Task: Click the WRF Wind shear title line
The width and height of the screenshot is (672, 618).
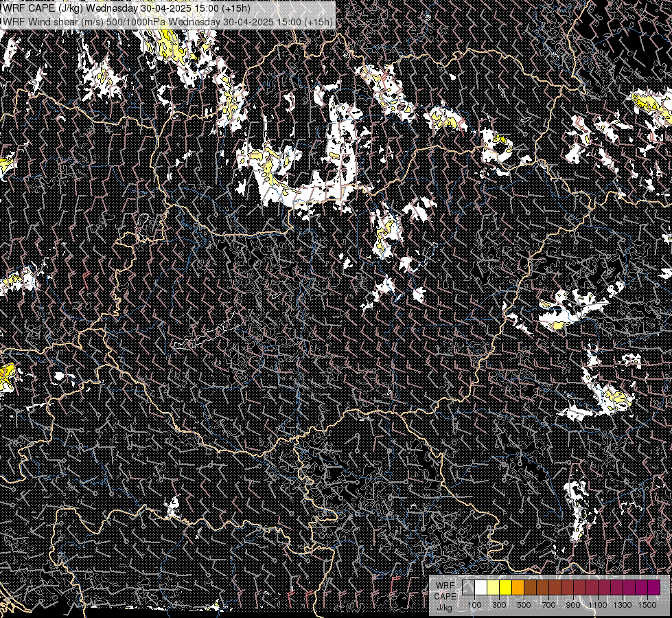Action: (167, 21)
